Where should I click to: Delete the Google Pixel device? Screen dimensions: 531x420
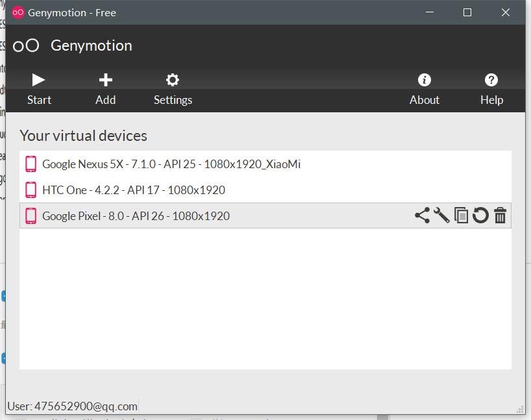click(x=500, y=216)
